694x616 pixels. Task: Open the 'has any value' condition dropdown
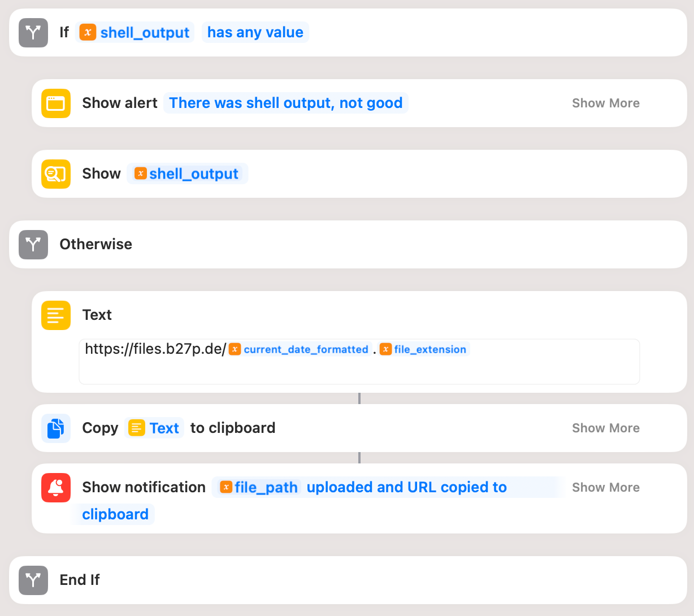255,33
